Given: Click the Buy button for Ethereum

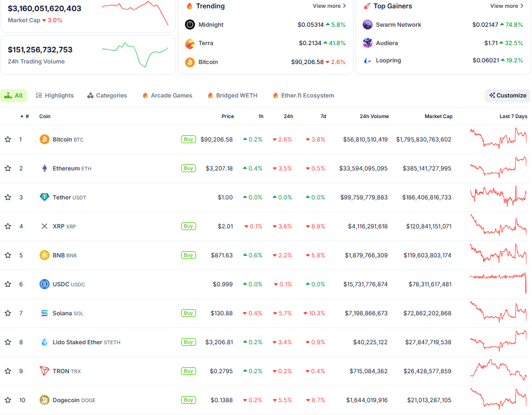Looking at the screenshot, I should pos(188,168).
